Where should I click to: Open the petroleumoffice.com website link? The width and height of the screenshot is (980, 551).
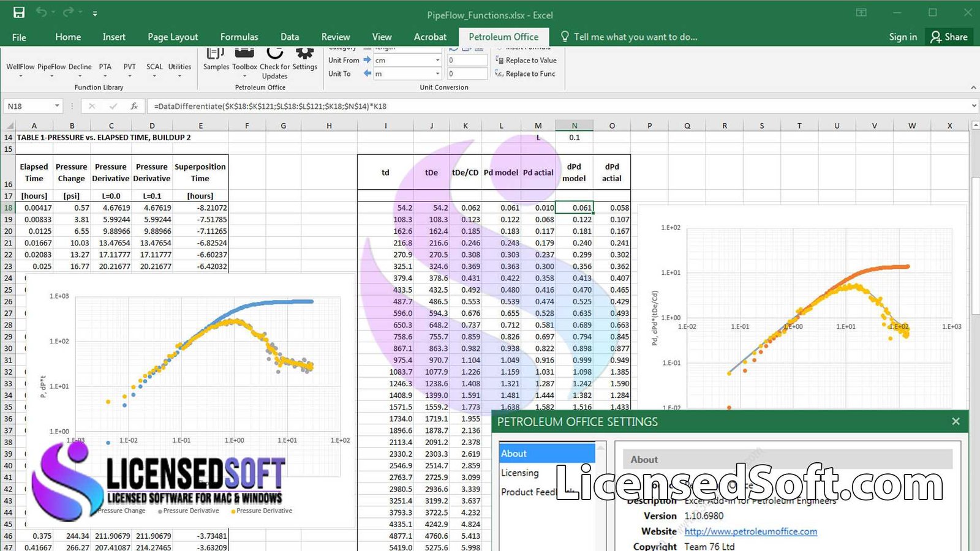pos(751,531)
